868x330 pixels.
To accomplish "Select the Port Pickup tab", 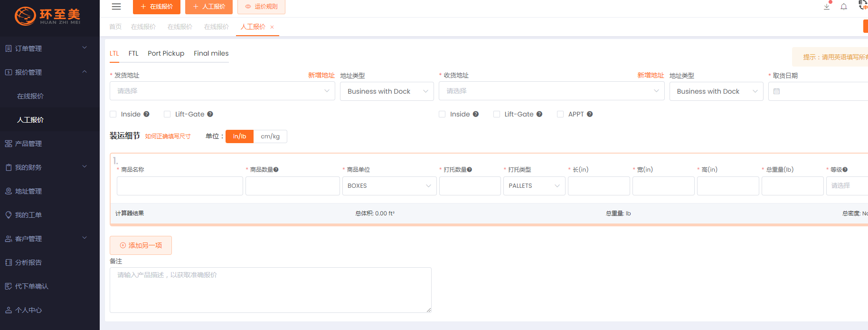I will (166, 53).
